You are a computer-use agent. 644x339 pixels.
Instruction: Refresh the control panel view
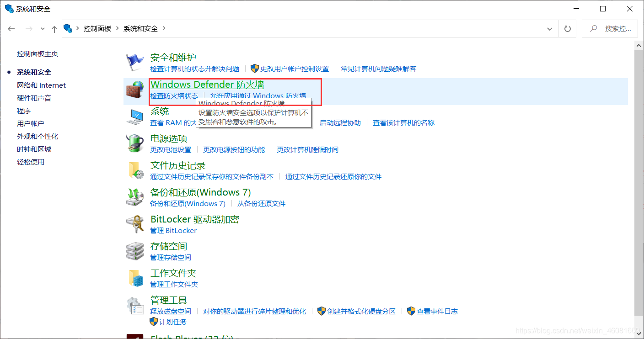(x=568, y=28)
